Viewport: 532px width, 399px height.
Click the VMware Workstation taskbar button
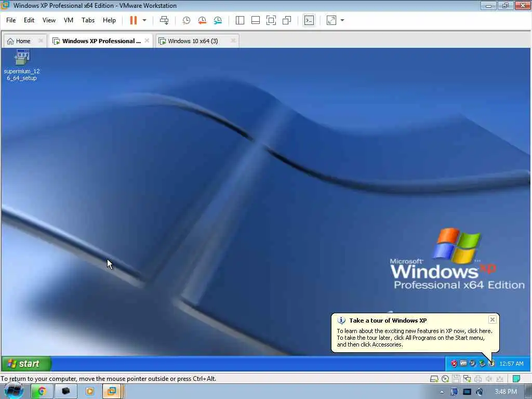pos(112,392)
